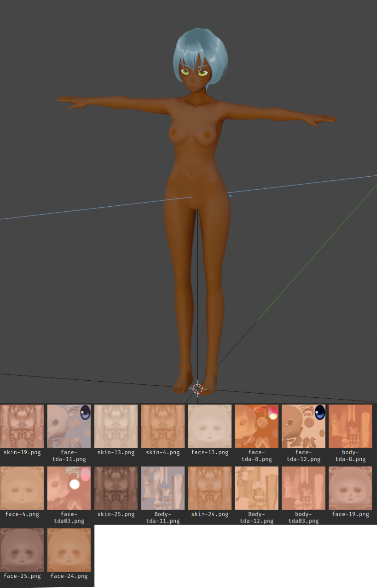This screenshot has height=588, width=377.
Task: Click the skin-24.png file name
Action: tap(210, 514)
